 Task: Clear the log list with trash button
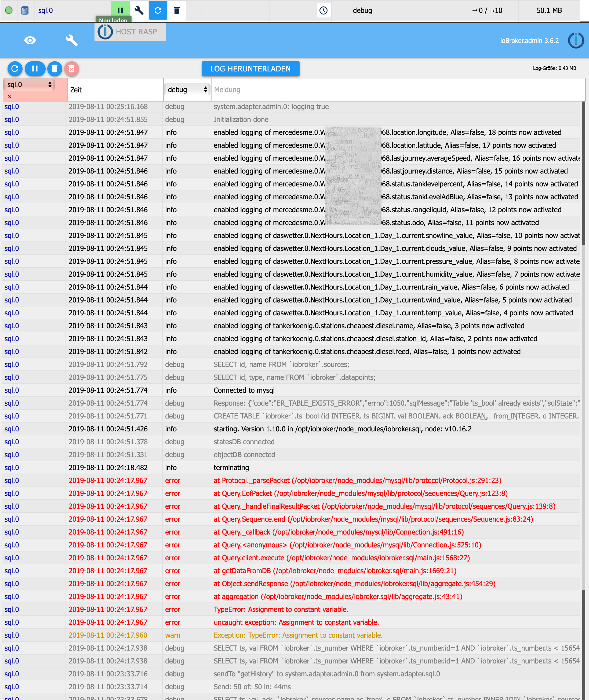pyautogui.click(x=54, y=69)
